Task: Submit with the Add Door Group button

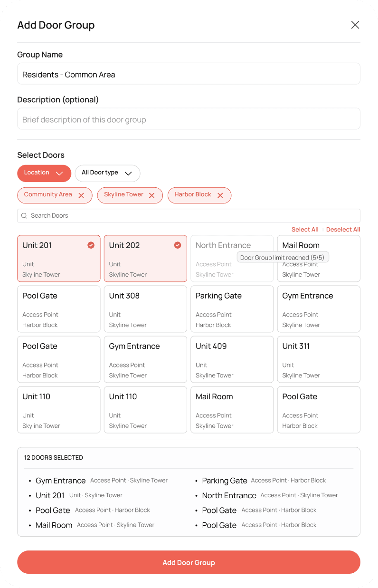Action: point(189,562)
